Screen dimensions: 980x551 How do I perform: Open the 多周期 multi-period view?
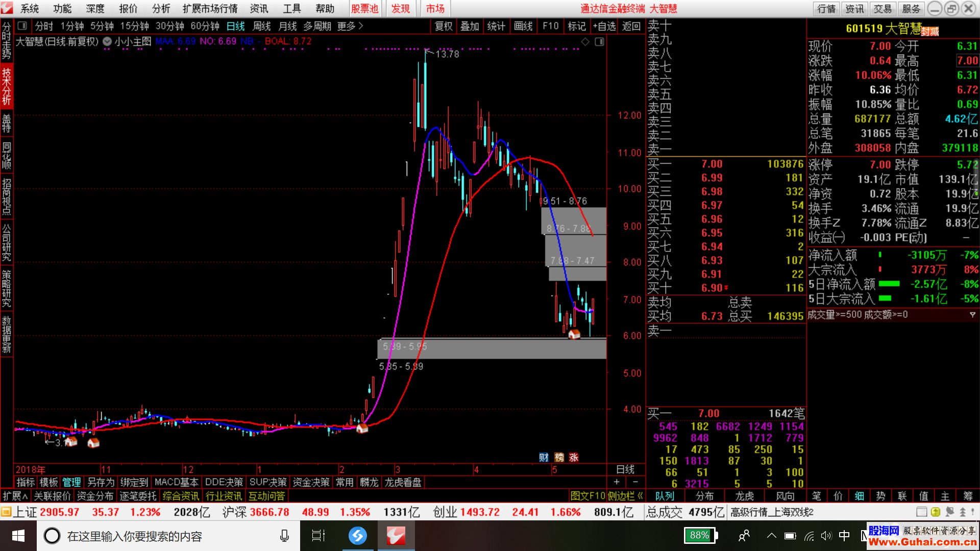pos(317,26)
